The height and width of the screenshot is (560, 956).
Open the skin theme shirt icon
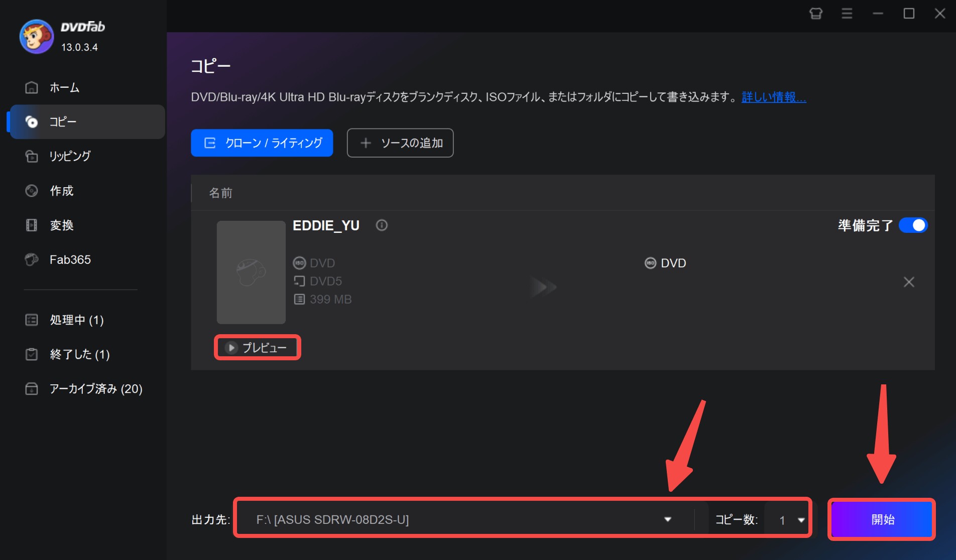point(816,14)
